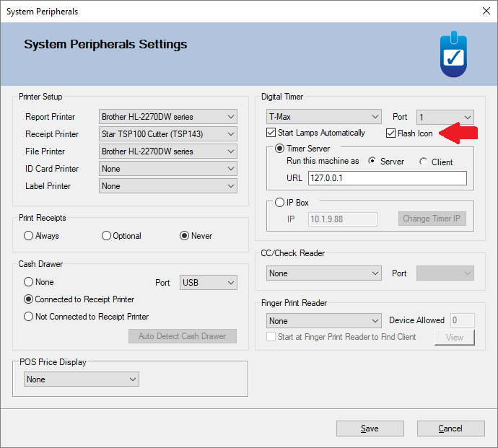Open the POS Price Display dropdown
This screenshot has width=498, height=448.
82,379
